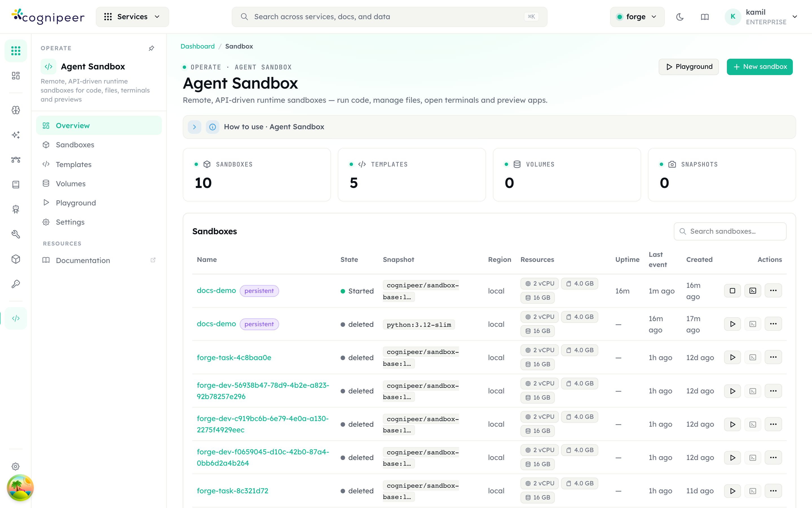Select Overview in sidebar
This screenshot has width=812, height=508.
point(99,125)
